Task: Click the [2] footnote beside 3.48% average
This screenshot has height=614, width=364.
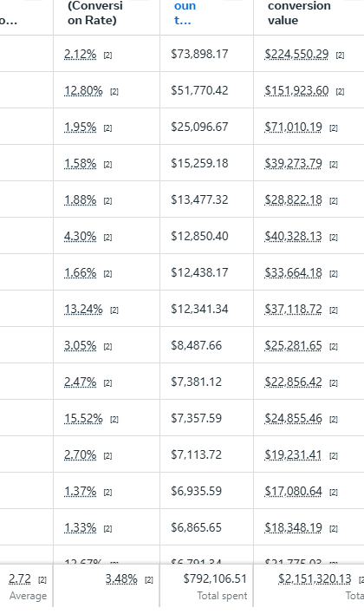Action: click(x=149, y=580)
